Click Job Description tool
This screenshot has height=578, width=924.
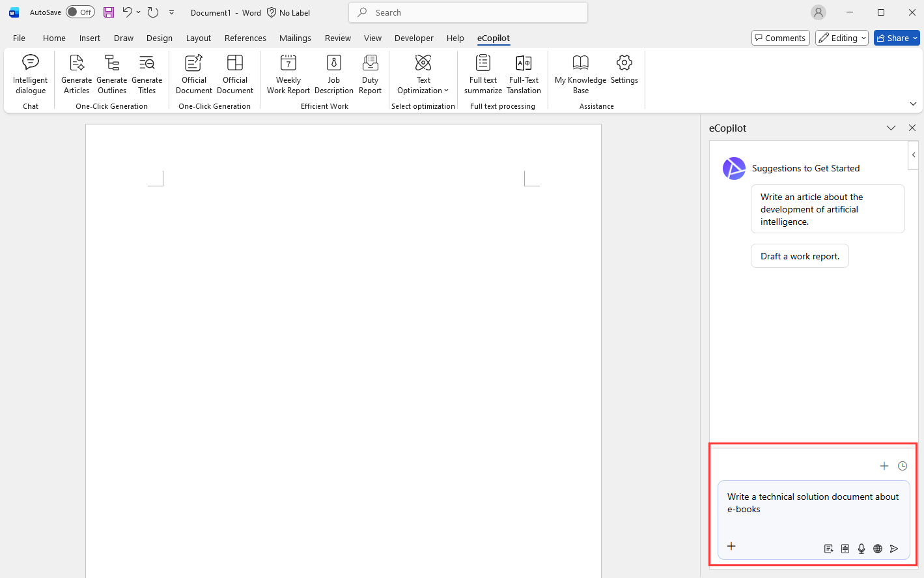click(x=333, y=74)
